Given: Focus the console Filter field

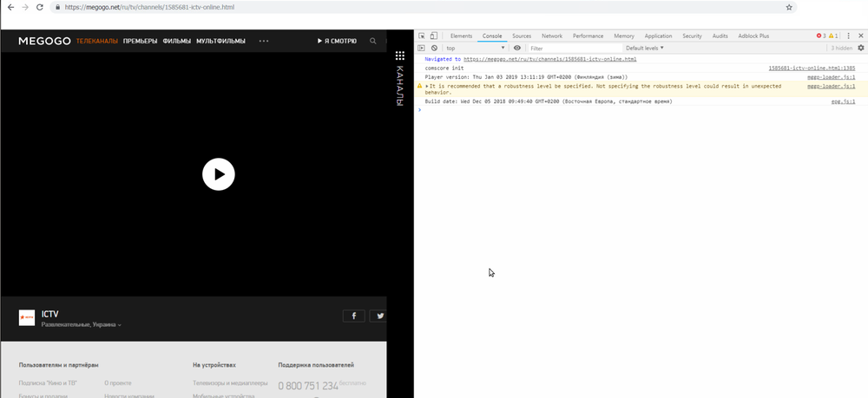Looking at the screenshot, I should (575, 48).
